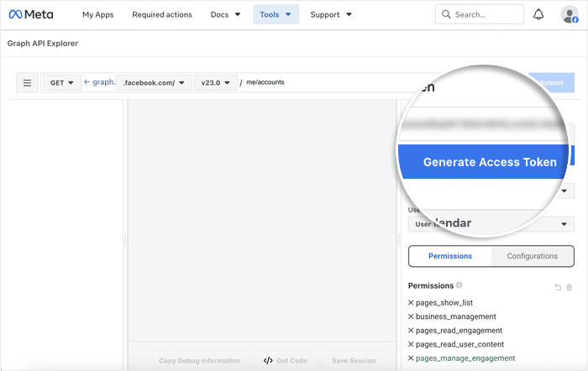This screenshot has height=371, width=588.
Task: Switch to the Permissions tab
Action: click(450, 256)
